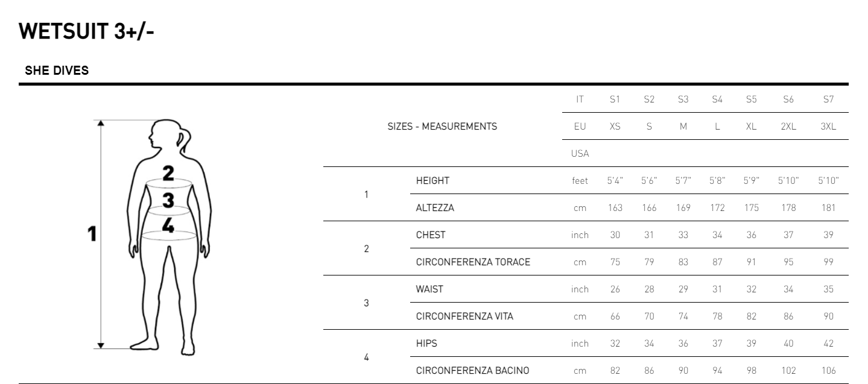Image resolution: width=868 pixels, height=384 pixels.
Task: Click the SHE DIVES tab label
Action: coord(57,71)
